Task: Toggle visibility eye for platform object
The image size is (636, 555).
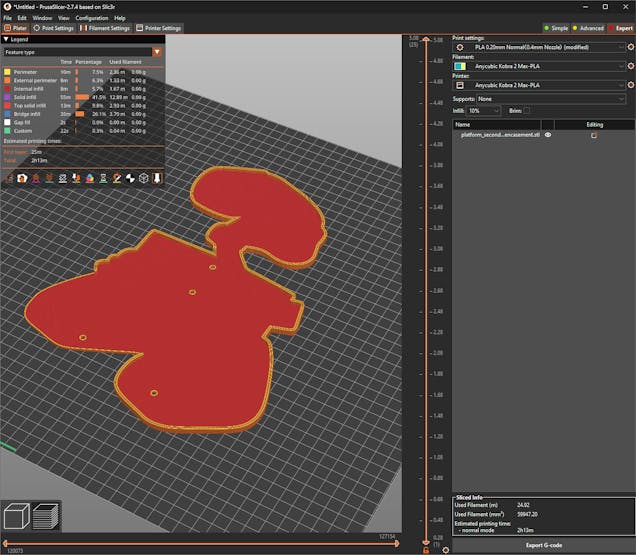Action: (548, 135)
